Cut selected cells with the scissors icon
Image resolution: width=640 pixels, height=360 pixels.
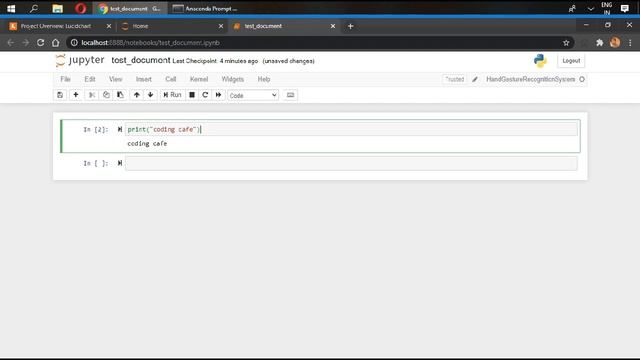(92, 95)
